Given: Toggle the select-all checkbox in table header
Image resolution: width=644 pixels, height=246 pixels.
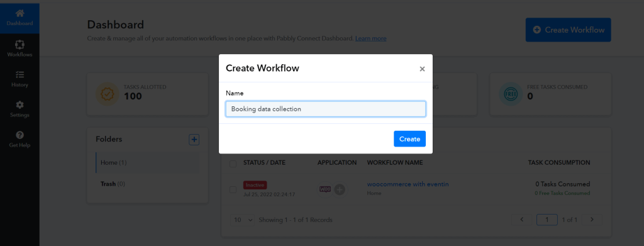Looking at the screenshot, I should [x=233, y=164].
